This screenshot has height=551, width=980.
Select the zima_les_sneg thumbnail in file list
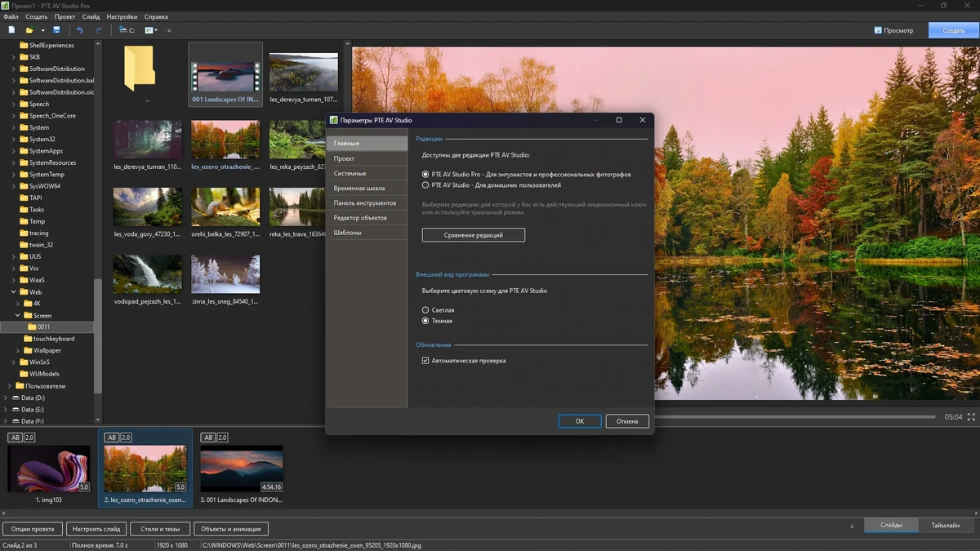click(225, 280)
